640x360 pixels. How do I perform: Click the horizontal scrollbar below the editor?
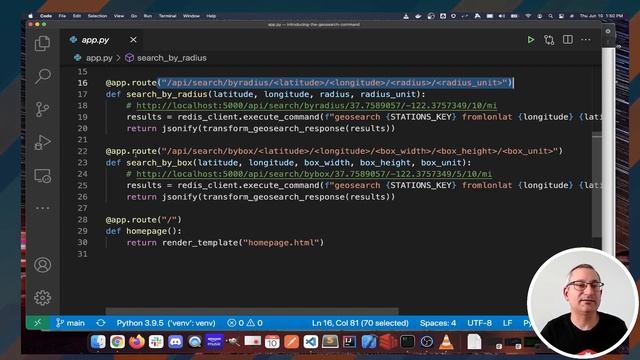[252, 312]
